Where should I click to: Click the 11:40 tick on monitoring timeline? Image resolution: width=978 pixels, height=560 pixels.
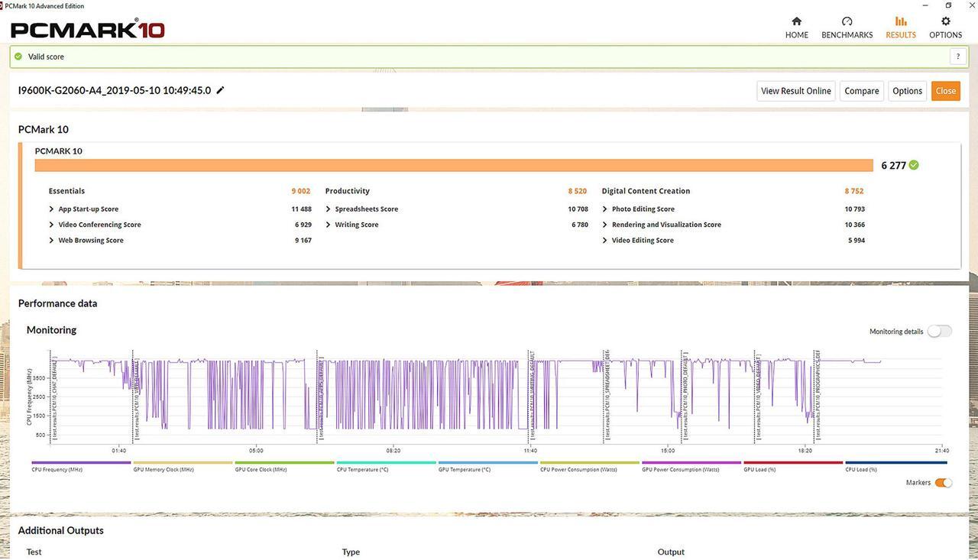[530, 451]
